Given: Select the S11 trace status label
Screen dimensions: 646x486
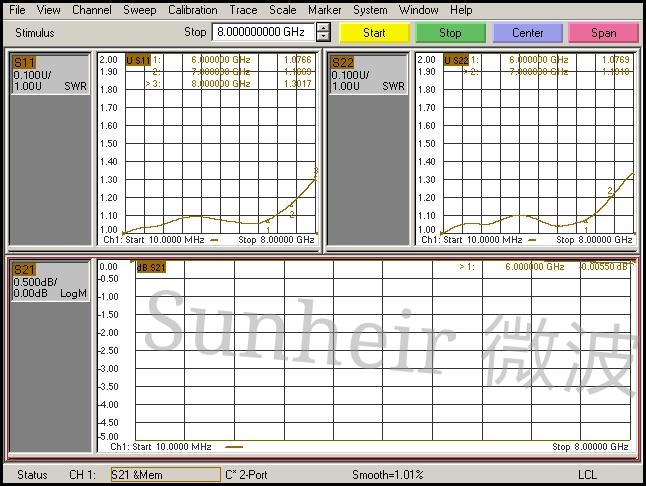Looking at the screenshot, I should click(x=24, y=63).
